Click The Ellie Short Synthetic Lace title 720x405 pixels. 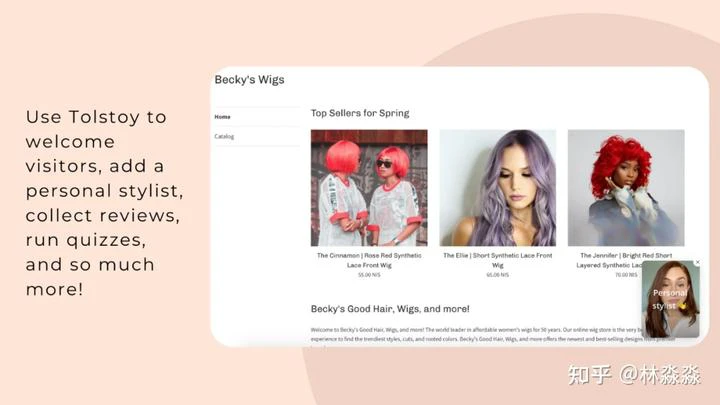[498, 260]
